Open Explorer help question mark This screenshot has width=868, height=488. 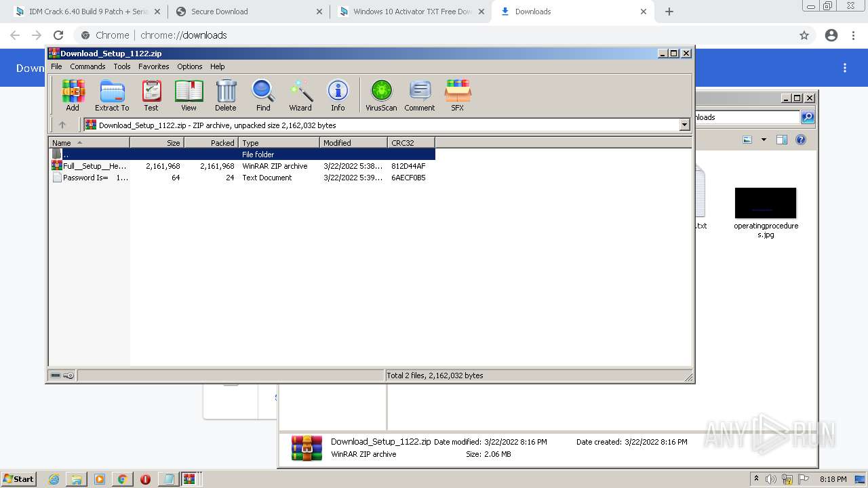tap(801, 140)
